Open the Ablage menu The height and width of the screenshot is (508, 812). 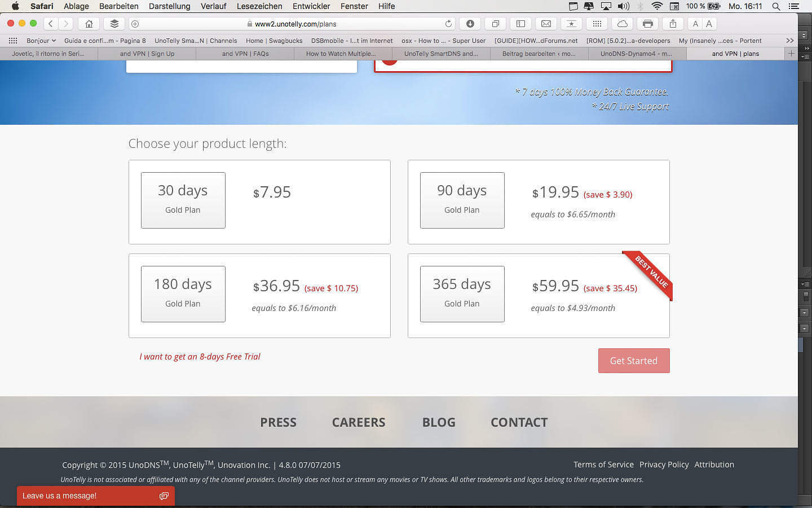coord(76,6)
